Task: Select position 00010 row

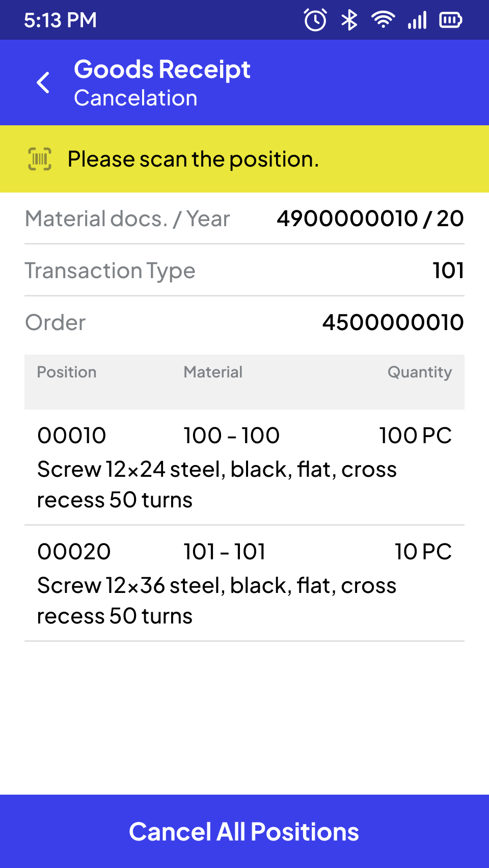Action: coord(244,467)
